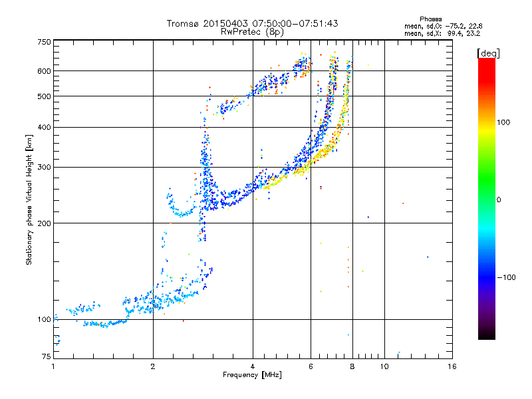Click the y-axis tick label "750"
The height and width of the screenshot is (399, 532).
[44, 42]
